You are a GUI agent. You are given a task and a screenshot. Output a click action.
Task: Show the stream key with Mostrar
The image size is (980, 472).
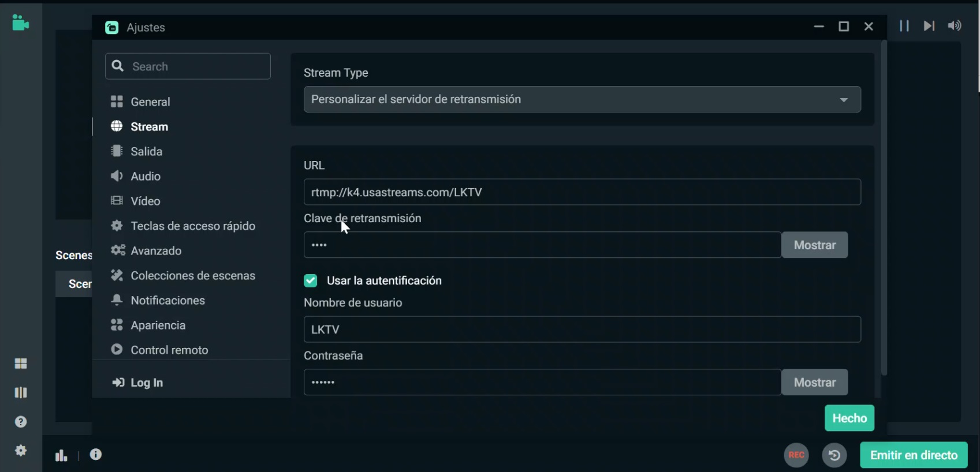(x=815, y=245)
